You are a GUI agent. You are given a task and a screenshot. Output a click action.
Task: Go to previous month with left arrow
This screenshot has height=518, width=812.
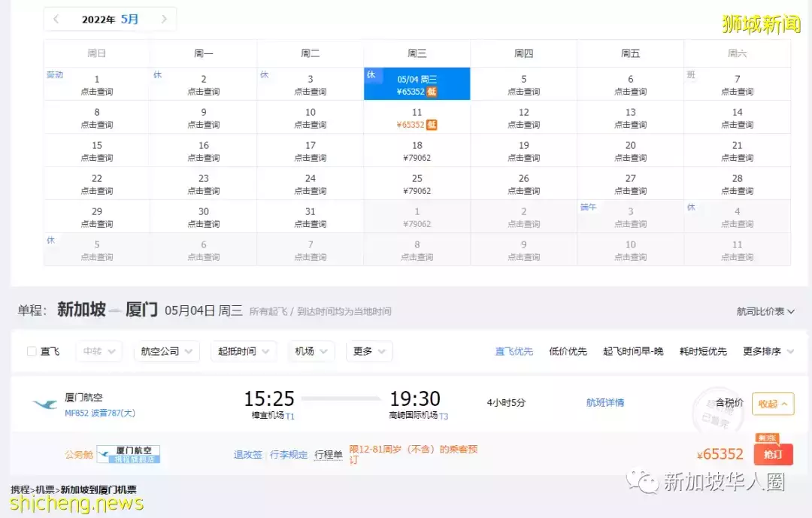pyautogui.click(x=56, y=20)
